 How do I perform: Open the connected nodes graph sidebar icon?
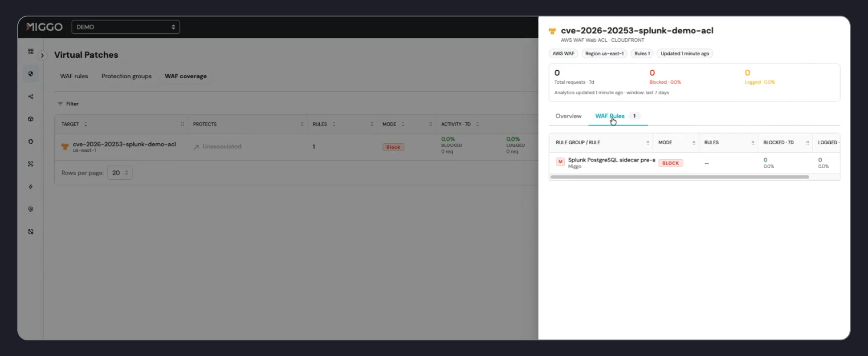(31, 96)
